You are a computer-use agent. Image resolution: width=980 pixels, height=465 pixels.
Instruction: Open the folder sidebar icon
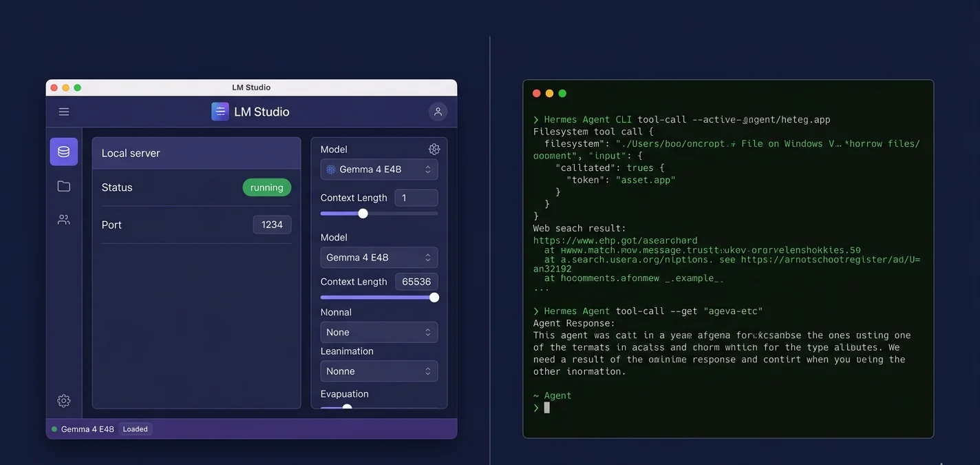(64, 186)
